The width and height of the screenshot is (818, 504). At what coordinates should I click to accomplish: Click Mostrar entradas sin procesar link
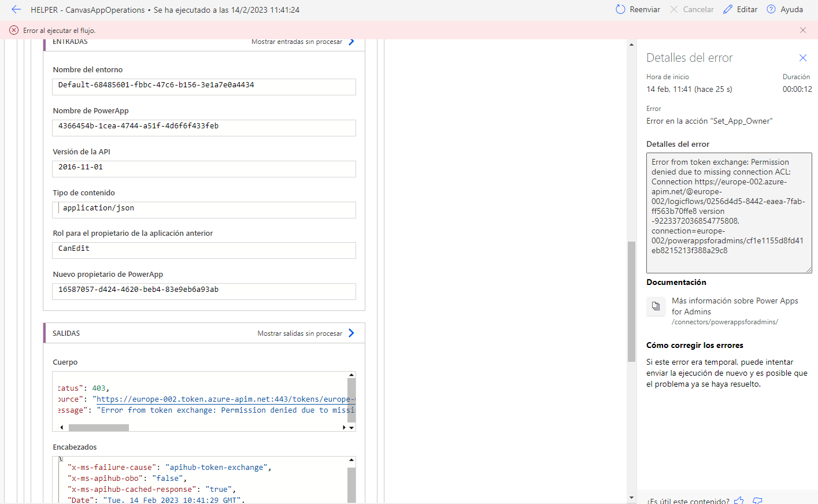click(x=297, y=42)
